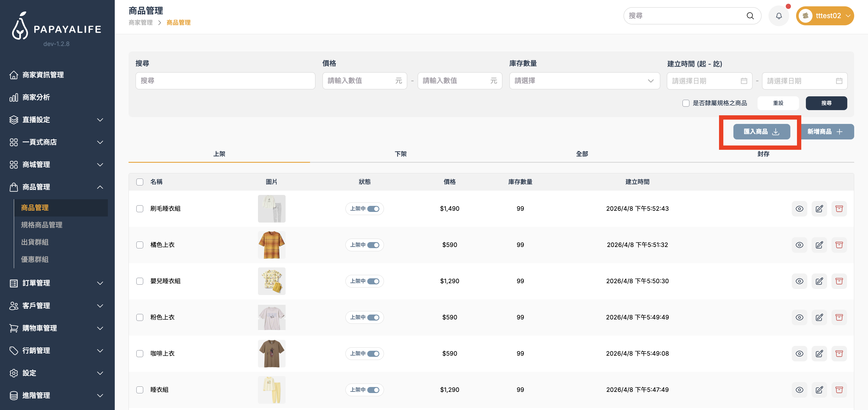The image size is (868, 410).
Task: Switch to the 下架 tab
Action: click(x=400, y=154)
